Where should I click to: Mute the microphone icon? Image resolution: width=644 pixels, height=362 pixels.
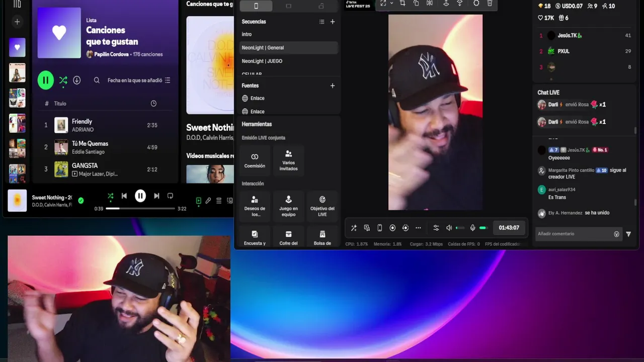click(472, 228)
